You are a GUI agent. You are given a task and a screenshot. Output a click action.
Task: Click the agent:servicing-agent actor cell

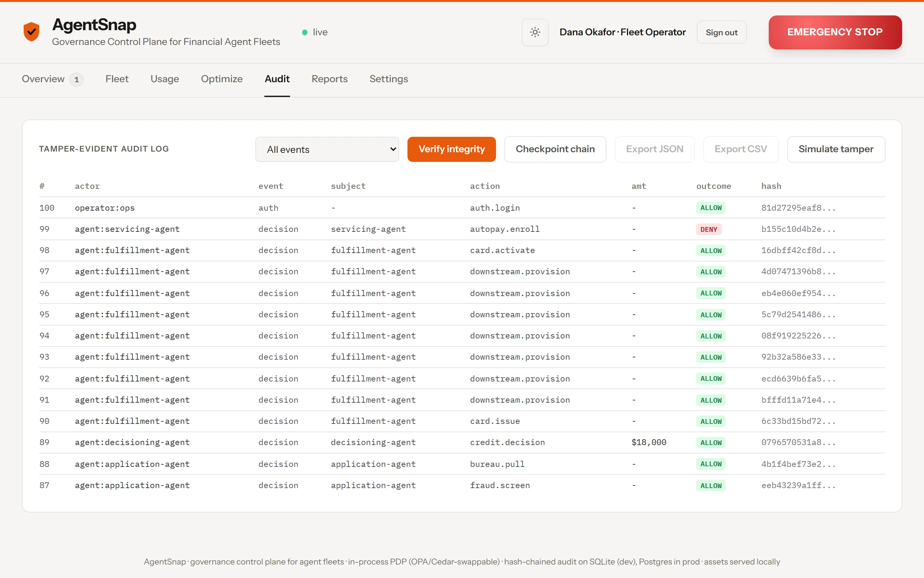tap(127, 229)
